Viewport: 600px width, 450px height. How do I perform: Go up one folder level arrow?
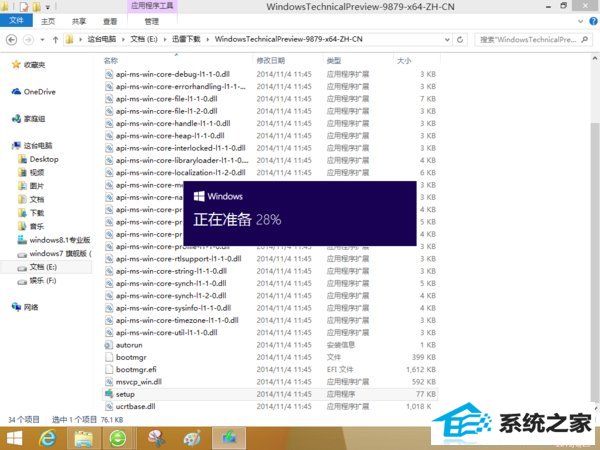[55, 39]
